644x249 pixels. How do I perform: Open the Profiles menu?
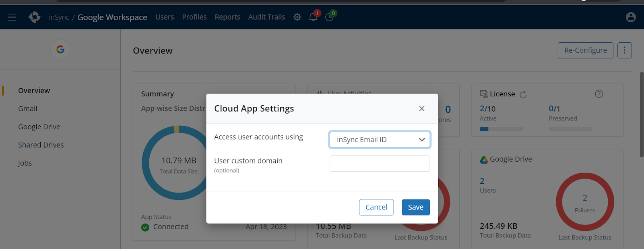tap(194, 17)
